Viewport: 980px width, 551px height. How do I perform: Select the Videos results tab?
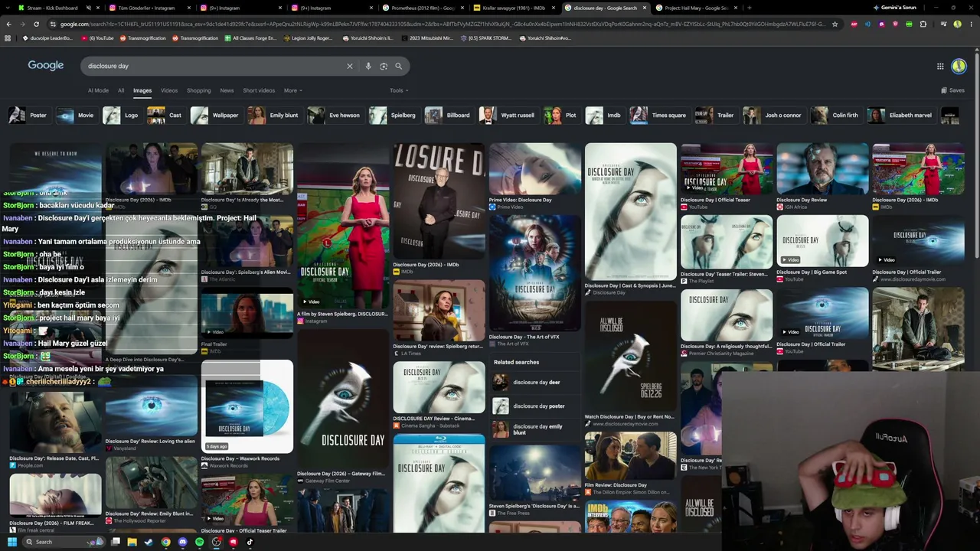pyautogui.click(x=169, y=90)
